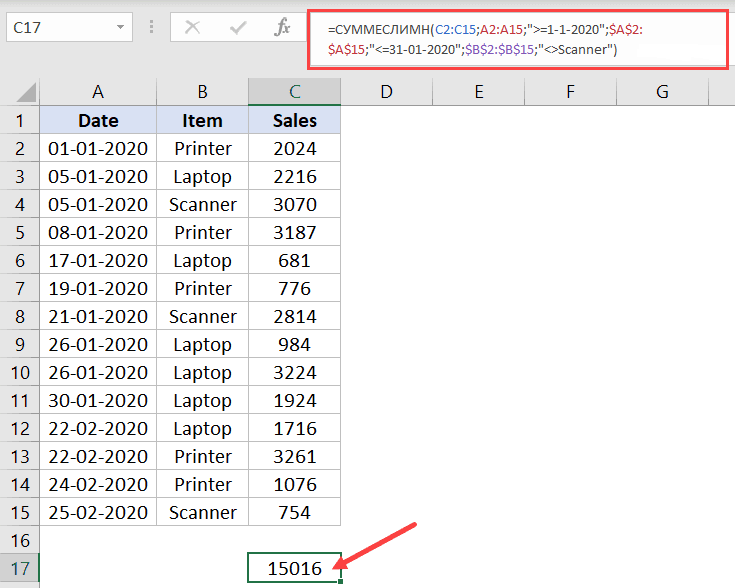Click cell with sales value 3070
The width and height of the screenshot is (735, 588).
click(x=294, y=204)
